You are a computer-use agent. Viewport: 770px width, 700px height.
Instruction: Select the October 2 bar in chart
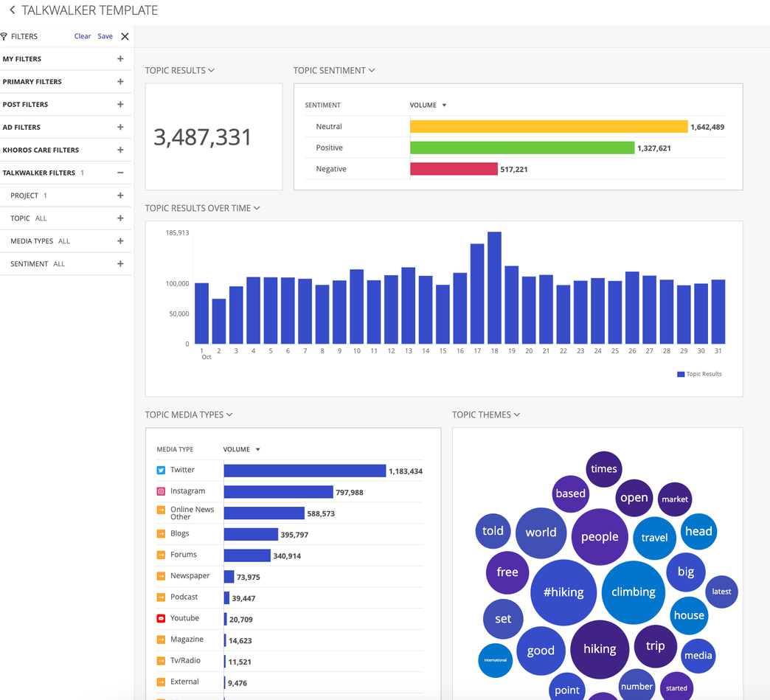pyautogui.click(x=219, y=322)
